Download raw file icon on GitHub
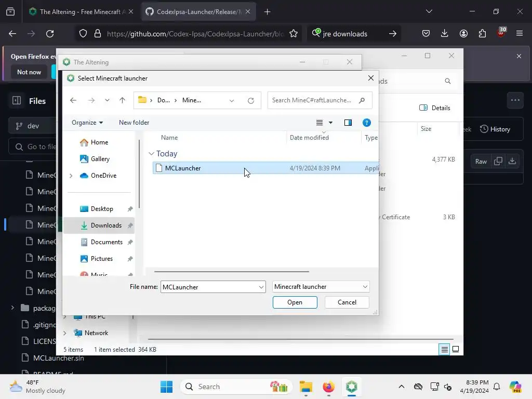The height and width of the screenshot is (399, 532). tap(512, 161)
